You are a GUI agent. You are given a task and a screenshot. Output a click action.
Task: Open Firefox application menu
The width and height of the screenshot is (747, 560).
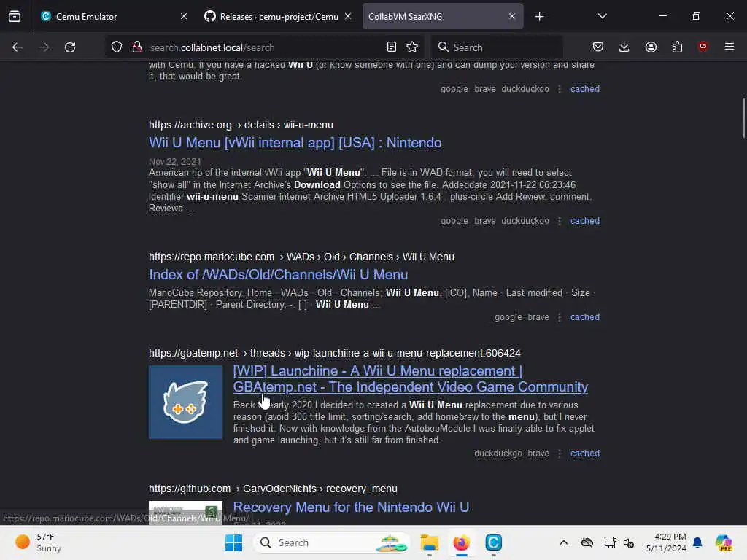(729, 47)
